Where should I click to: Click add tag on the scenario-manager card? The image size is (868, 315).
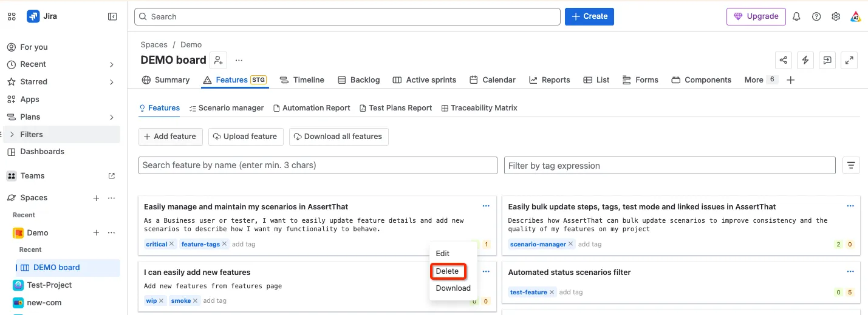589,244
